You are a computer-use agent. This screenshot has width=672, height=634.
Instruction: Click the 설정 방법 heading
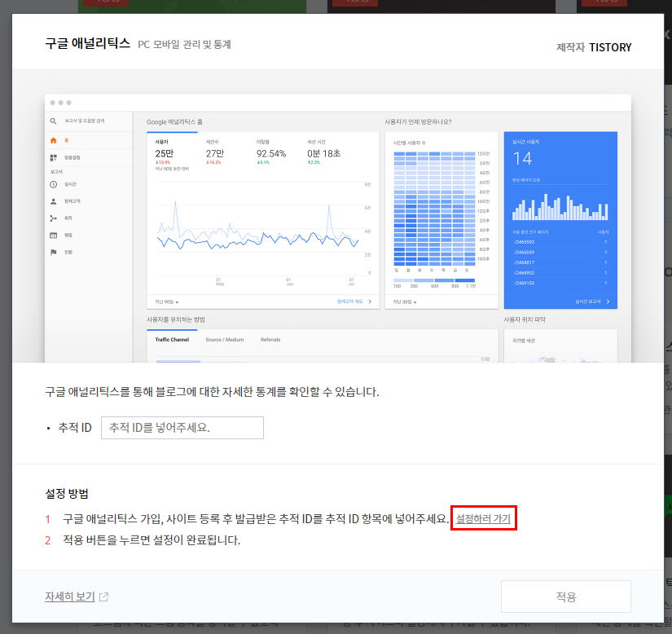67,493
